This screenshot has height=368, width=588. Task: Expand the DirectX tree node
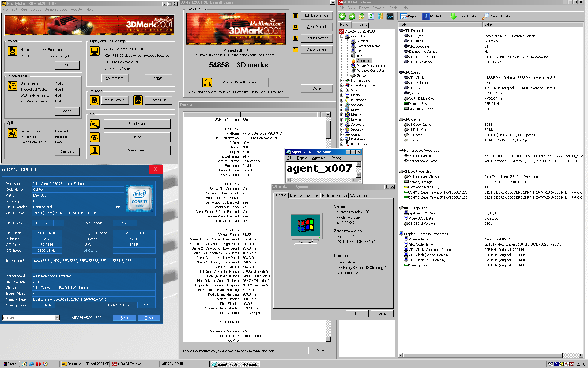coord(341,115)
